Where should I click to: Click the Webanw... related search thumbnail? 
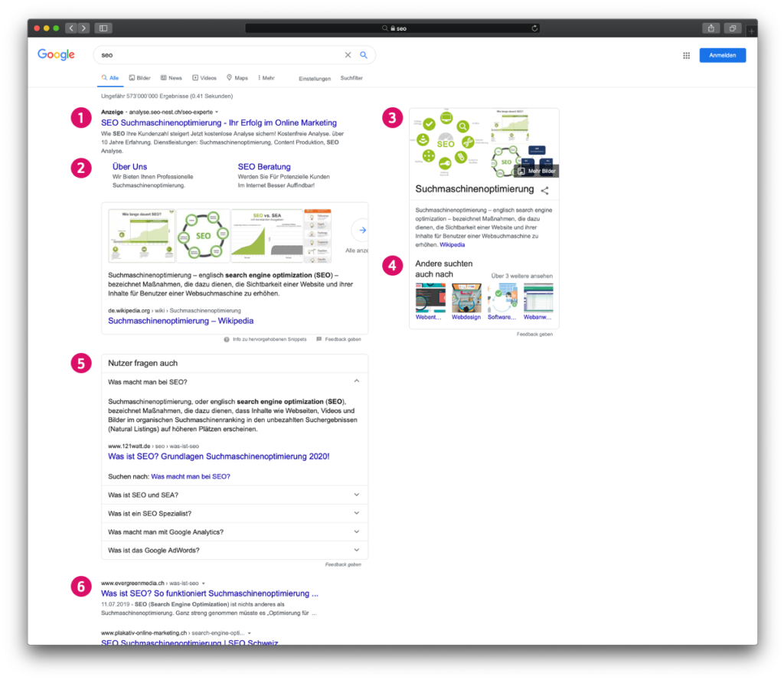[538, 298]
